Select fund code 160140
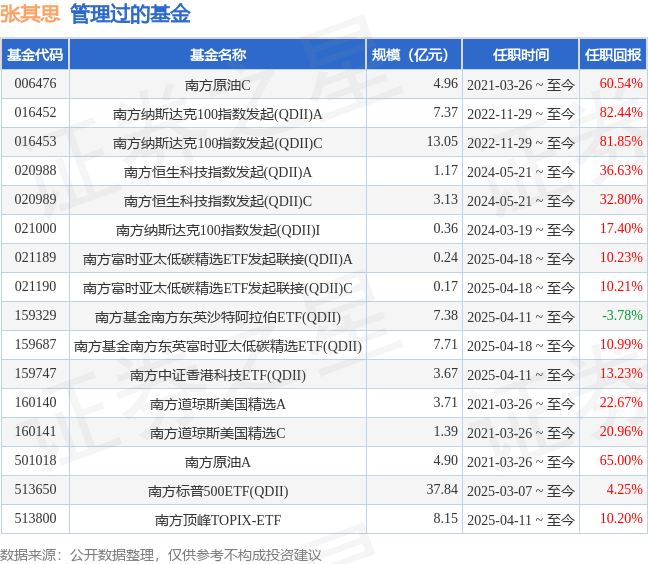The image size is (648, 564). [35, 402]
